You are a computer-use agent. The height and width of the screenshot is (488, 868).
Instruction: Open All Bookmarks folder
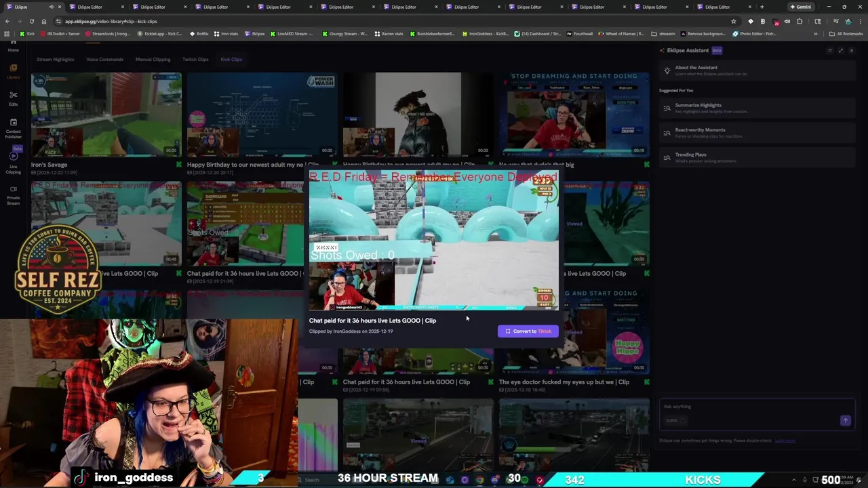click(846, 33)
